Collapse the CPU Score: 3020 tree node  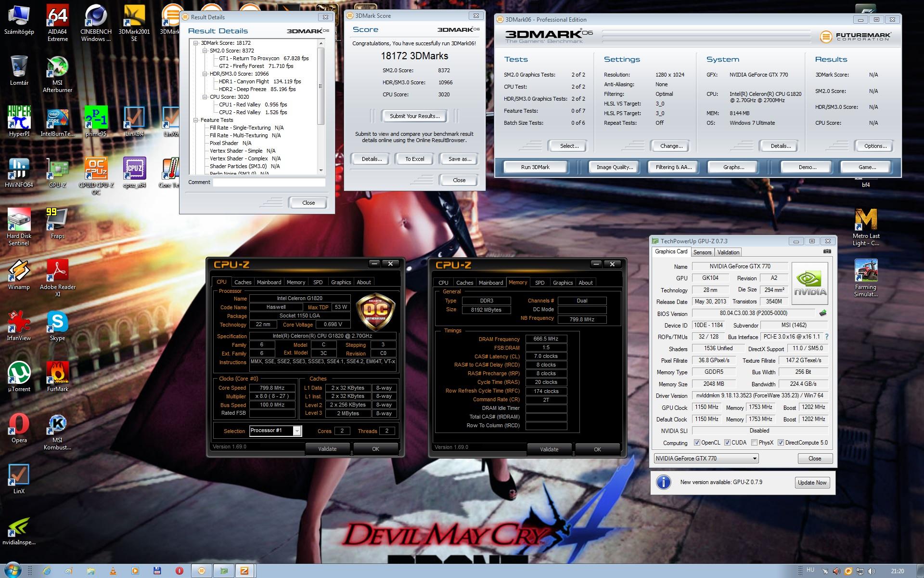[x=205, y=97]
